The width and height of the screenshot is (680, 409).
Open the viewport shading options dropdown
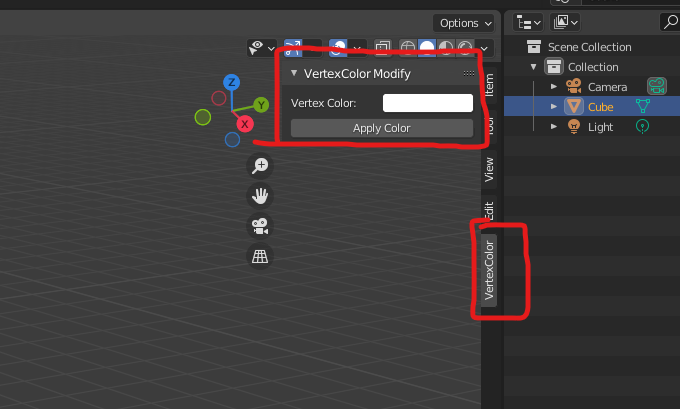point(484,48)
